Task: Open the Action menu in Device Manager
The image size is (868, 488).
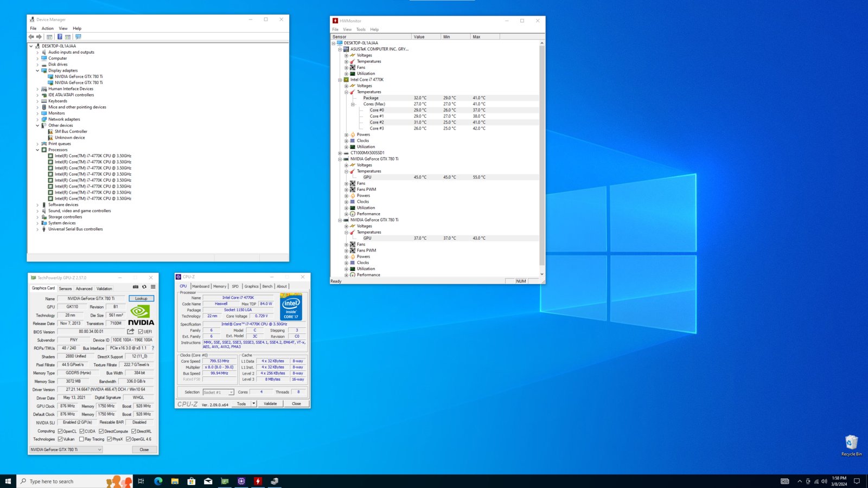Action: click(48, 28)
